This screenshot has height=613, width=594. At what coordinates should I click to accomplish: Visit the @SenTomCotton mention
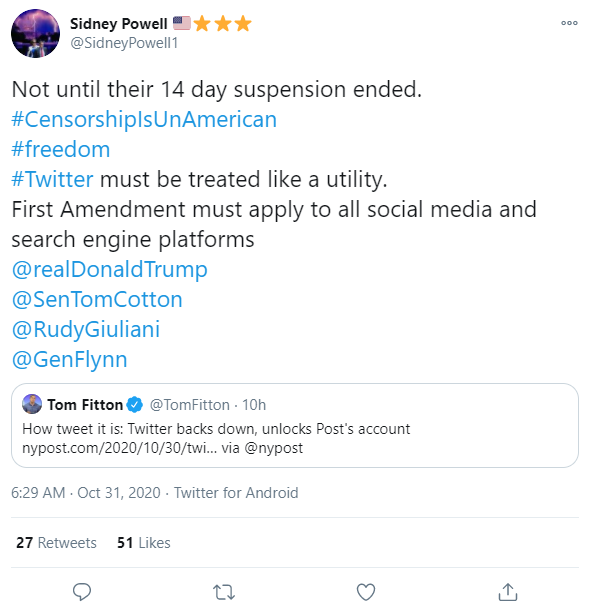(x=97, y=299)
